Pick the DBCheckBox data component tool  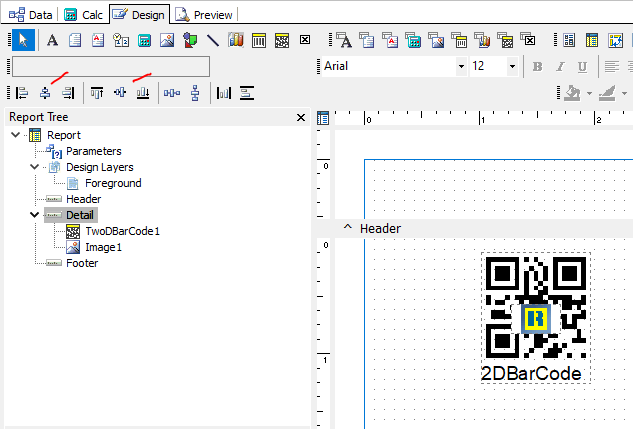528,40
